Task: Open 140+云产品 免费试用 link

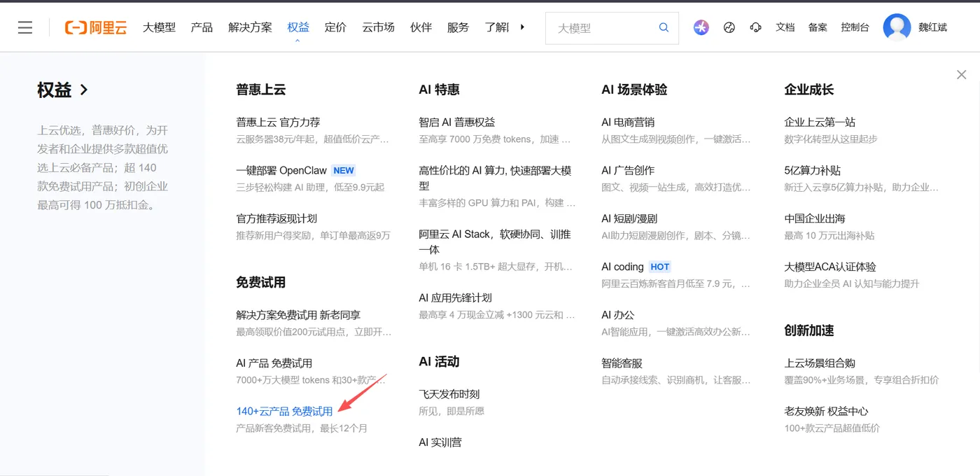Action: click(284, 412)
